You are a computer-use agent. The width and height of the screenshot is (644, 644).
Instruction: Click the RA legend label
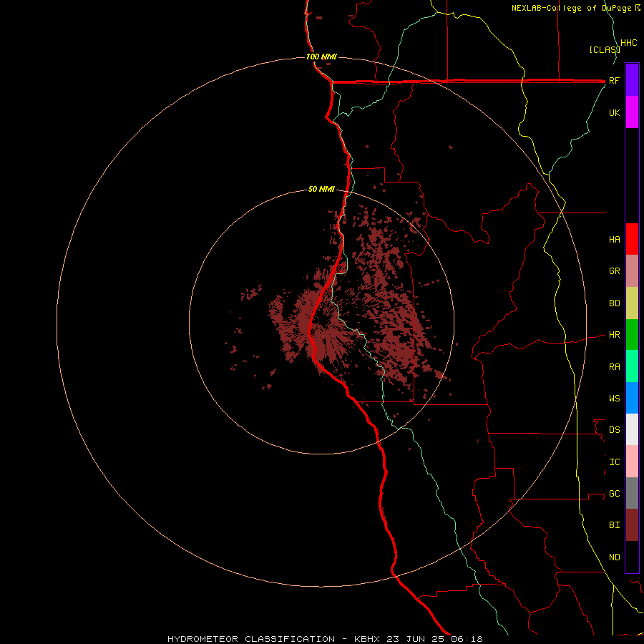(x=615, y=366)
